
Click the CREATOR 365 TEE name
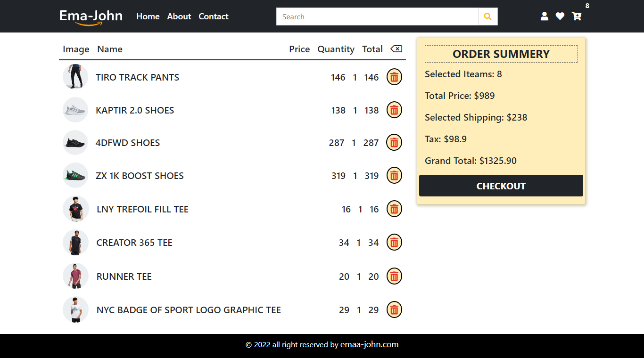134,243
